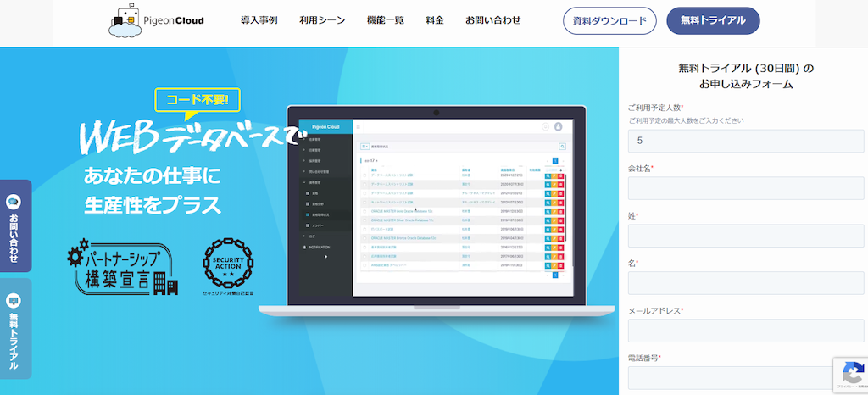Click the laptop screenshot image

point(437,213)
